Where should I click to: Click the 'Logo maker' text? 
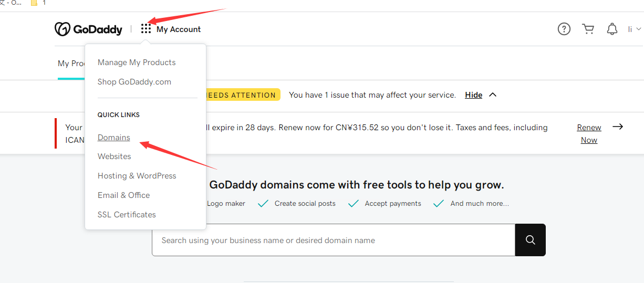pyautogui.click(x=226, y=204)
